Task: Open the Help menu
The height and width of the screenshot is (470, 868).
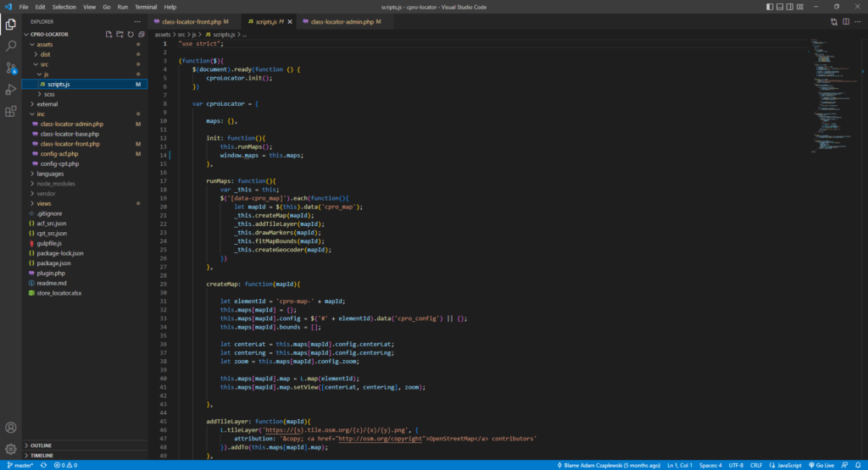Action: [x=170, y=7]
